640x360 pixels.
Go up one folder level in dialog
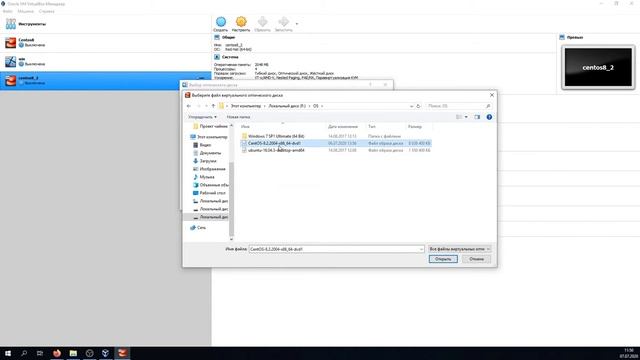[213, 106]
